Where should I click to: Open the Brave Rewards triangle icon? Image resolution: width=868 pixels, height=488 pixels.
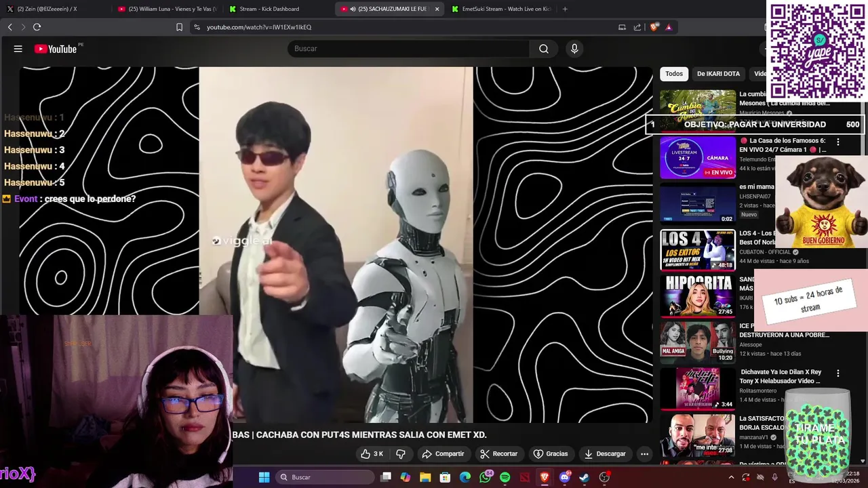(x=669, y=27)
